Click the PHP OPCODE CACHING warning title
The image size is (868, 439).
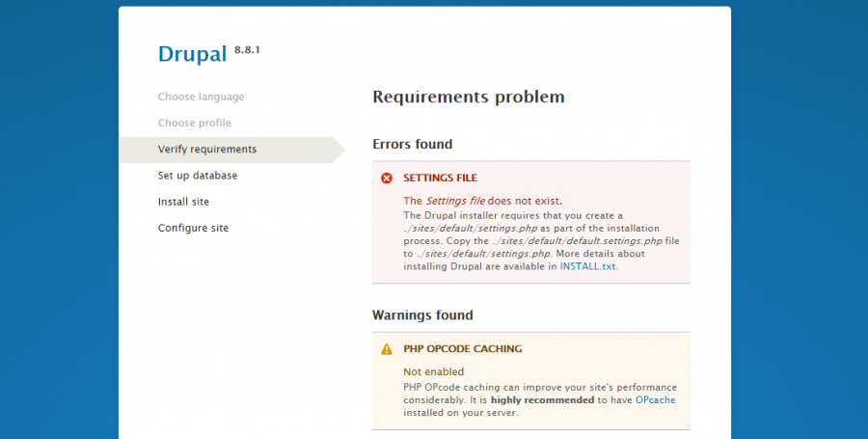[x=462, y=348]
